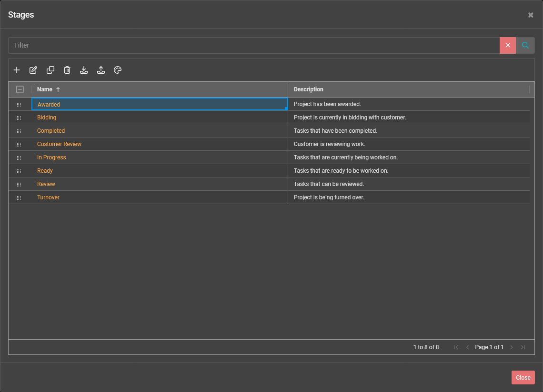The height and width of the screenshot is (392, 543).
Task: Click inside the Filter input field
Action: 191,45
